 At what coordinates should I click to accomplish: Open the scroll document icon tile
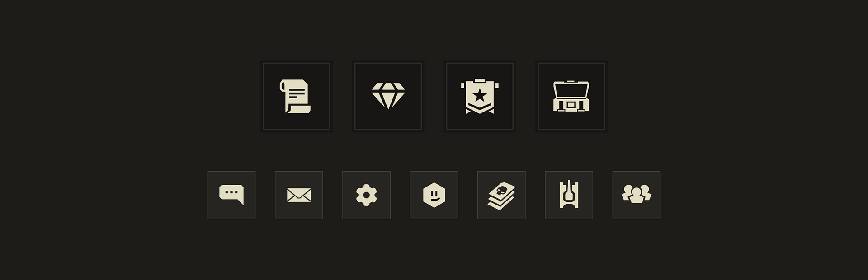coord(297,97)
